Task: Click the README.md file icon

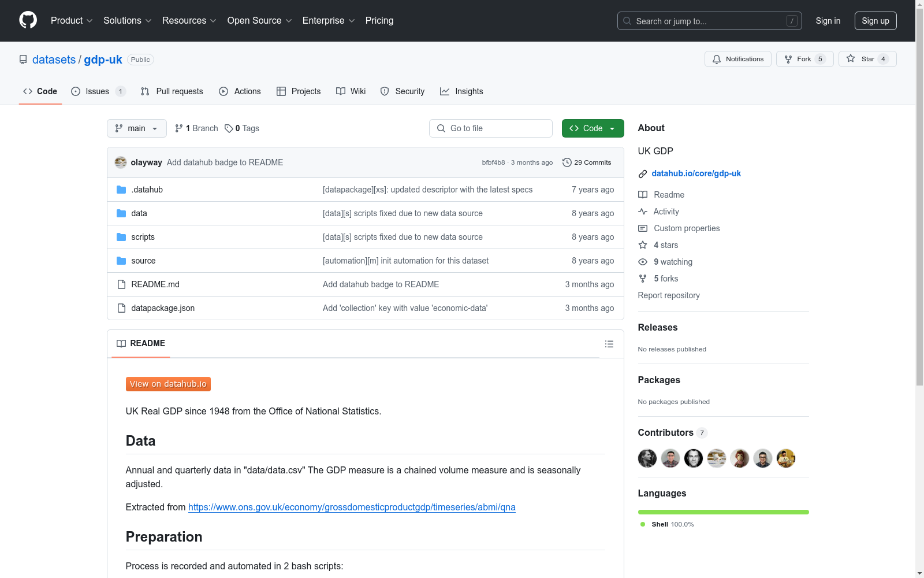Action: (x=121, y=284)
